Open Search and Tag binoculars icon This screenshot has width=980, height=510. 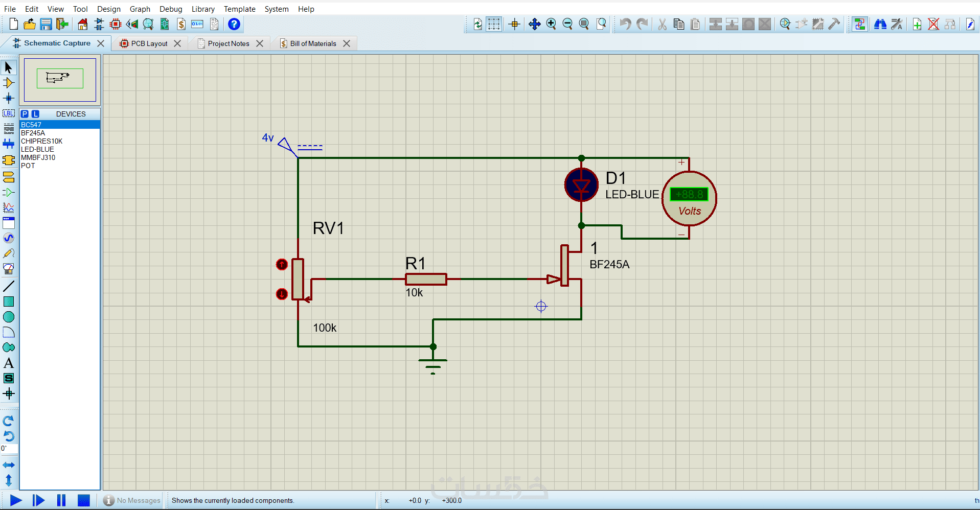tap(880, 24)
